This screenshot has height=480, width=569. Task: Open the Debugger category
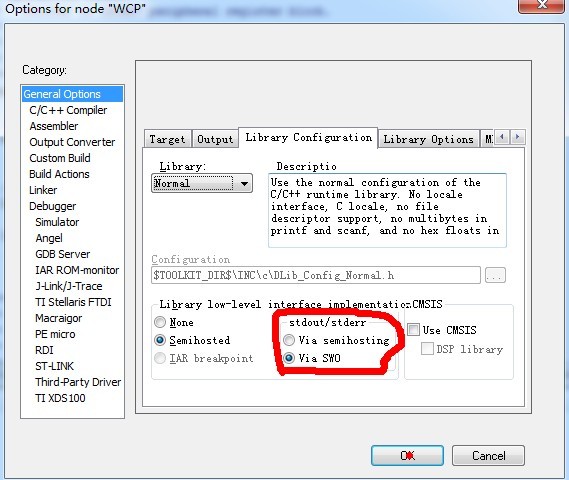point(53,206)
